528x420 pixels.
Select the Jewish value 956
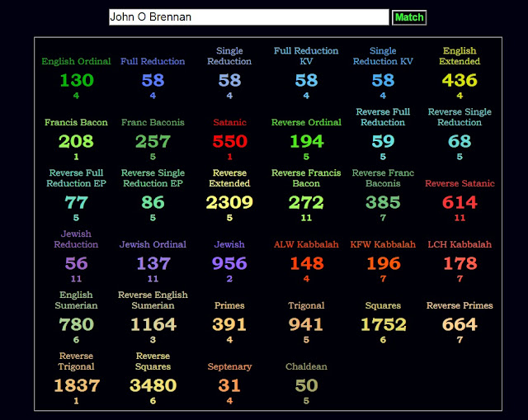[229, 263]
